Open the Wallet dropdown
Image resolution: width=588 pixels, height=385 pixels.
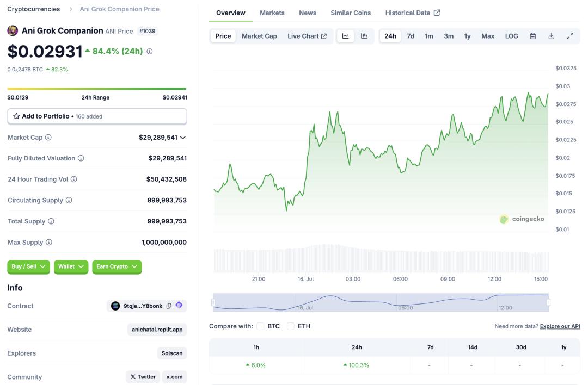pos(71,266)
